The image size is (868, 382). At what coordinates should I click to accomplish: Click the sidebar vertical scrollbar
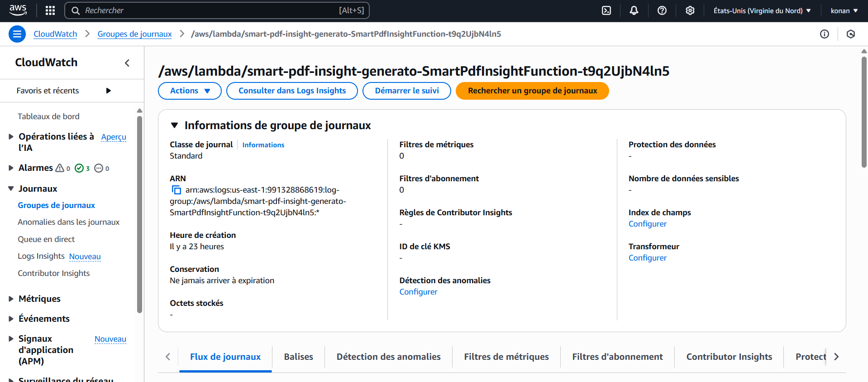[139, 214]
